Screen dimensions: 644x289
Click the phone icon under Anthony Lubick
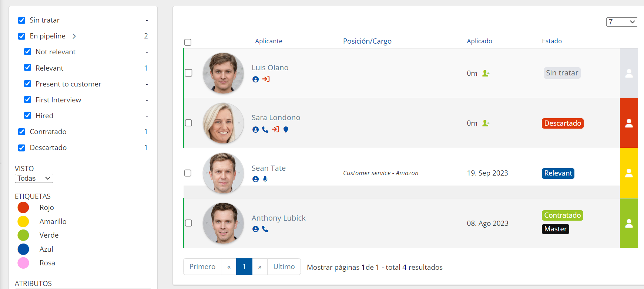[265, 229]
